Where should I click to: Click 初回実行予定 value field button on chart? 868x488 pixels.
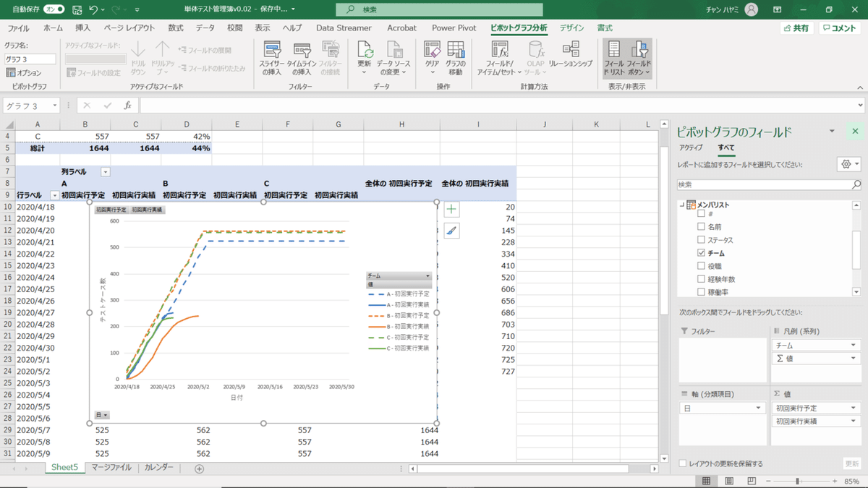[111, 209]
